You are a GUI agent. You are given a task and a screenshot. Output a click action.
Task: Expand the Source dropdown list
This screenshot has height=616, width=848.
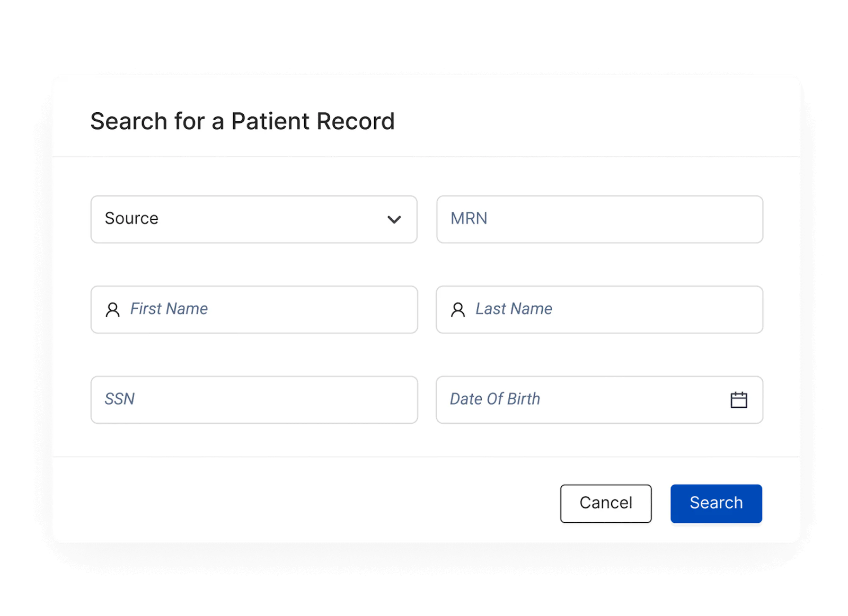point(254,219)
